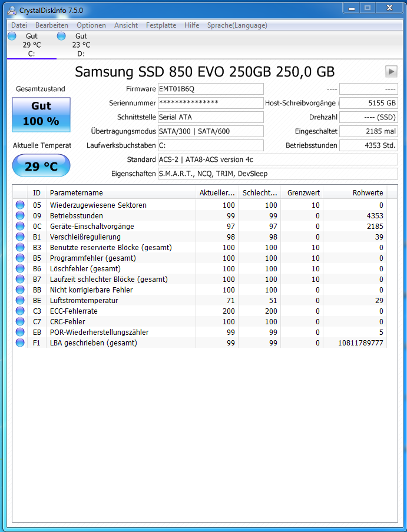Viewport: 407px width, 532px height.
Task: Select the CRC-Fehler parameter name
Action: coord(68,321)
